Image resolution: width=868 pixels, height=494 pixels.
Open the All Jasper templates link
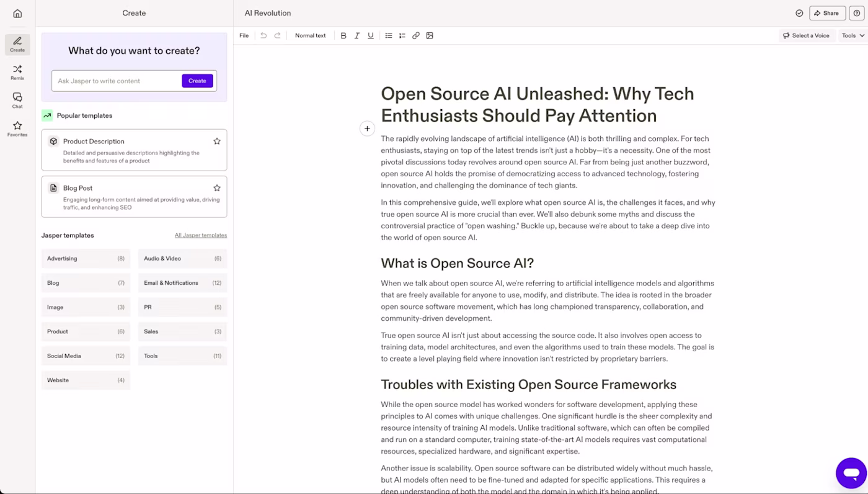[201, 235]
